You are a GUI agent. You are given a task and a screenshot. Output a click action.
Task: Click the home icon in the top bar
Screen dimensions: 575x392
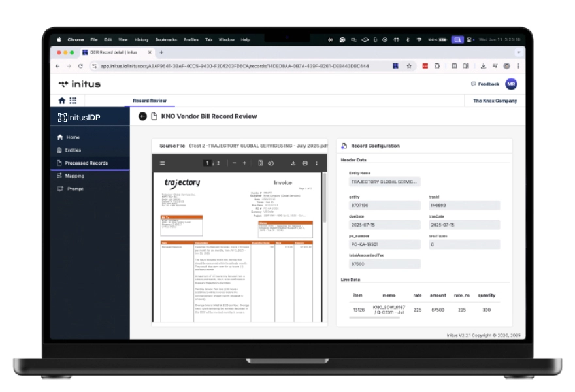pos(62,101)
